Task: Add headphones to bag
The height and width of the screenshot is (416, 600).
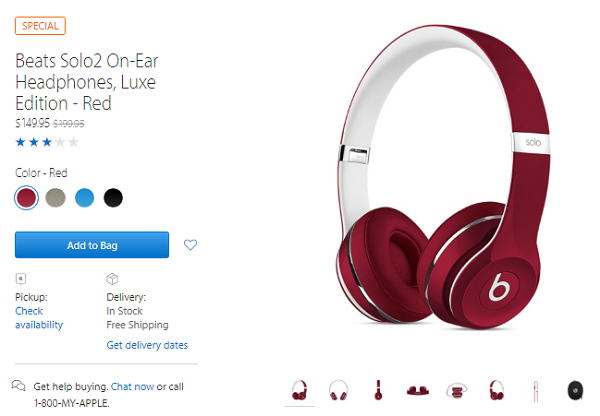Action: click(x=92, y=245)
